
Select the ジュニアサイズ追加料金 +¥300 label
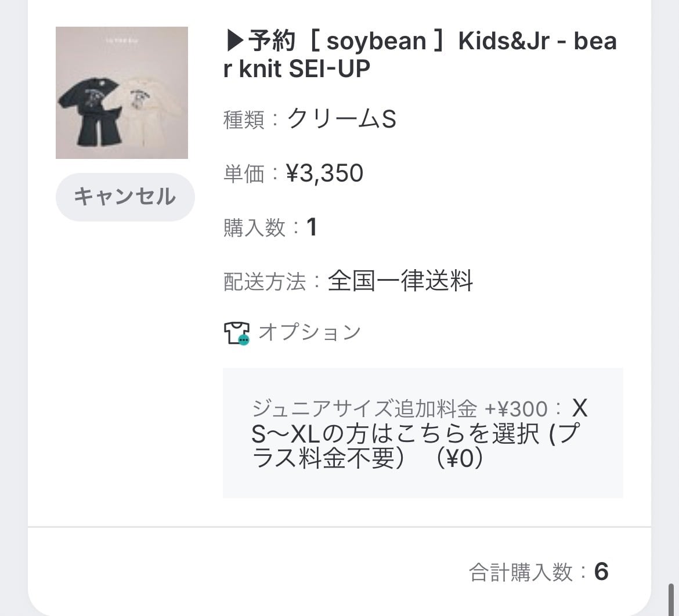click(400, 410)
